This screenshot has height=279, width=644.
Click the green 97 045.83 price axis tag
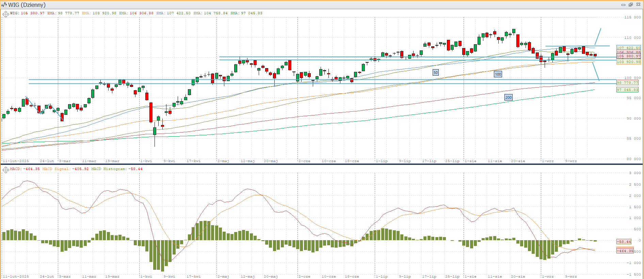[627, 90]
